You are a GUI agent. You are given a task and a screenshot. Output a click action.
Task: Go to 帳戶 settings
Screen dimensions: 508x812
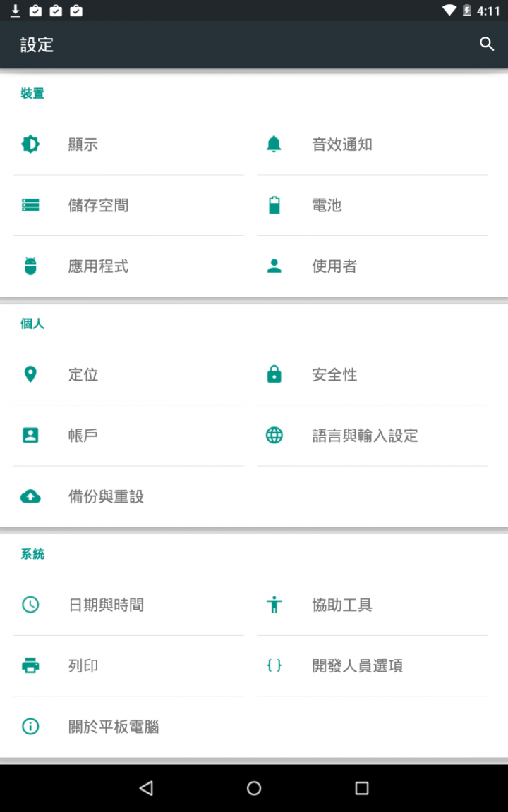pyautogui.click(x=128, y=435)
